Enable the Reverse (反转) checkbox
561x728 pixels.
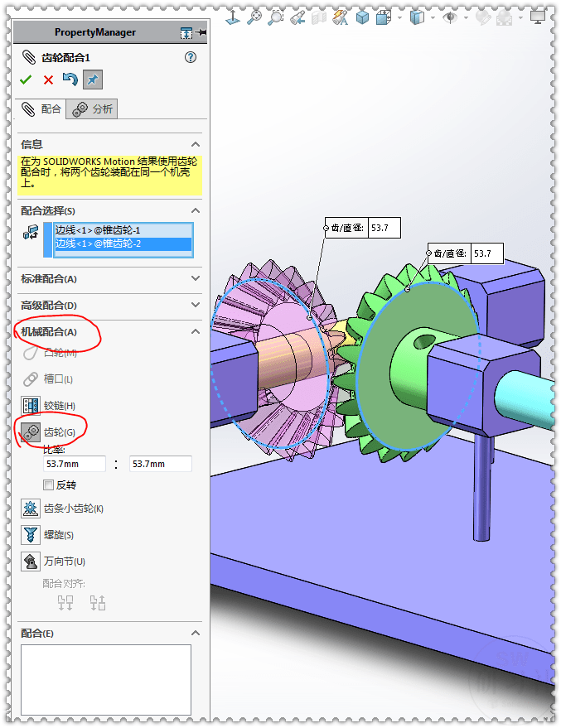(48, 485)
